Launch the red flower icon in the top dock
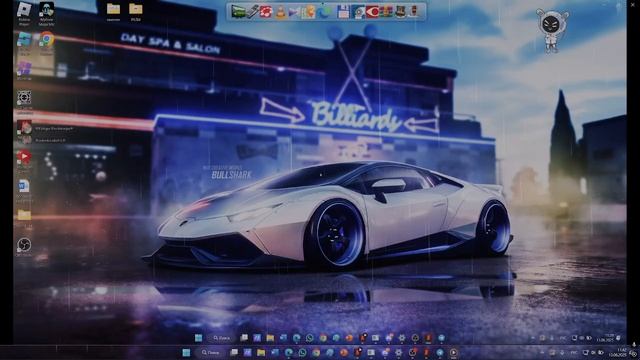 click(x=266, y=11)
